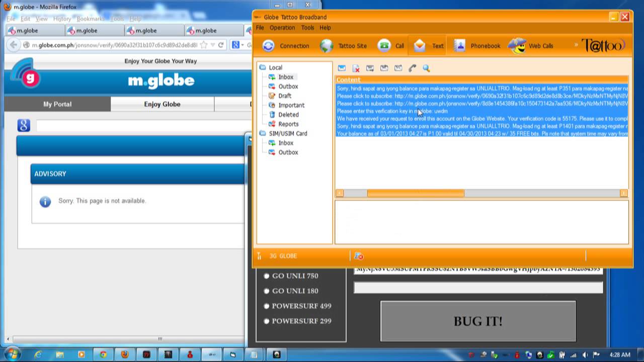Select the SIM/USIM Card folder in the tree
The height and width of the screenshot is (362, 644).
coord(283,133)
